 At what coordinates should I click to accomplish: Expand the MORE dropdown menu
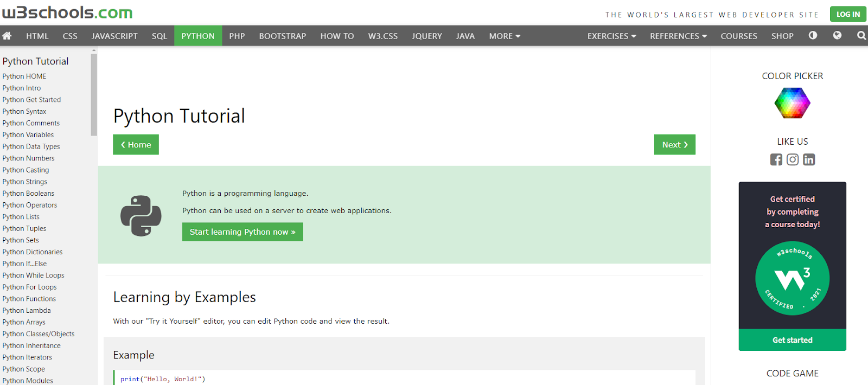coord(505,36)
